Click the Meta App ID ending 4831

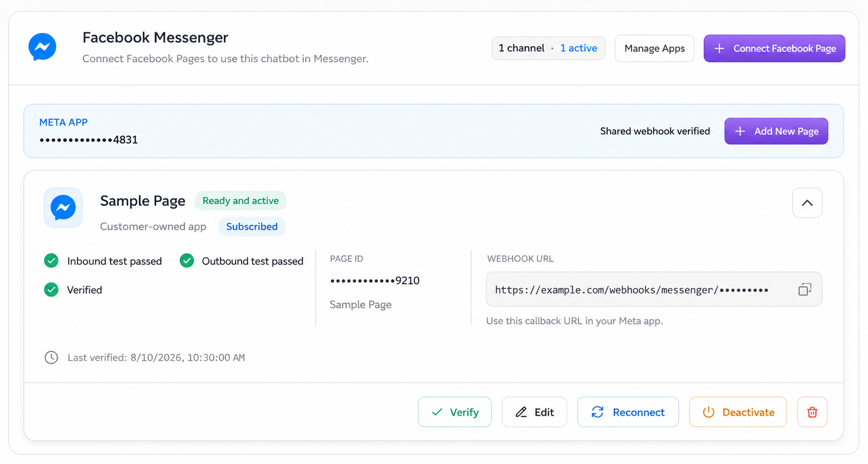pos(89,140)
